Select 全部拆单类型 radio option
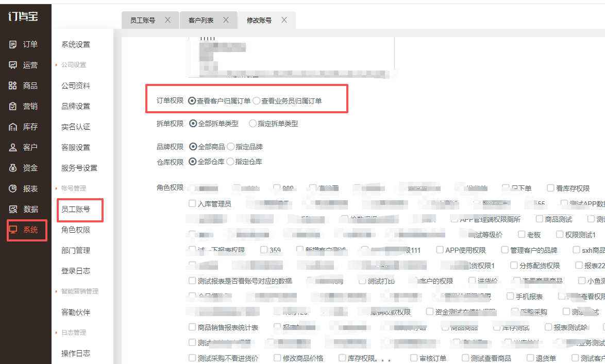Screen dimensions: 605x364 [193, 124]
